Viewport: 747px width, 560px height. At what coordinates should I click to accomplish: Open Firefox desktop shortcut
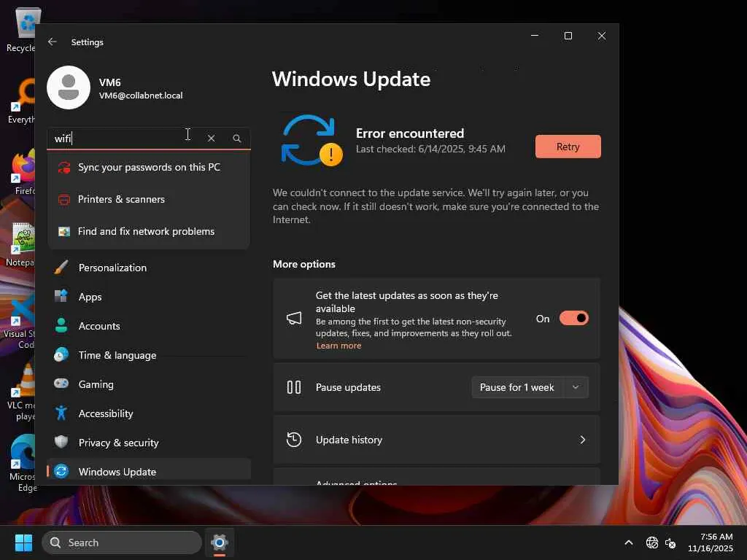[23, 172]
